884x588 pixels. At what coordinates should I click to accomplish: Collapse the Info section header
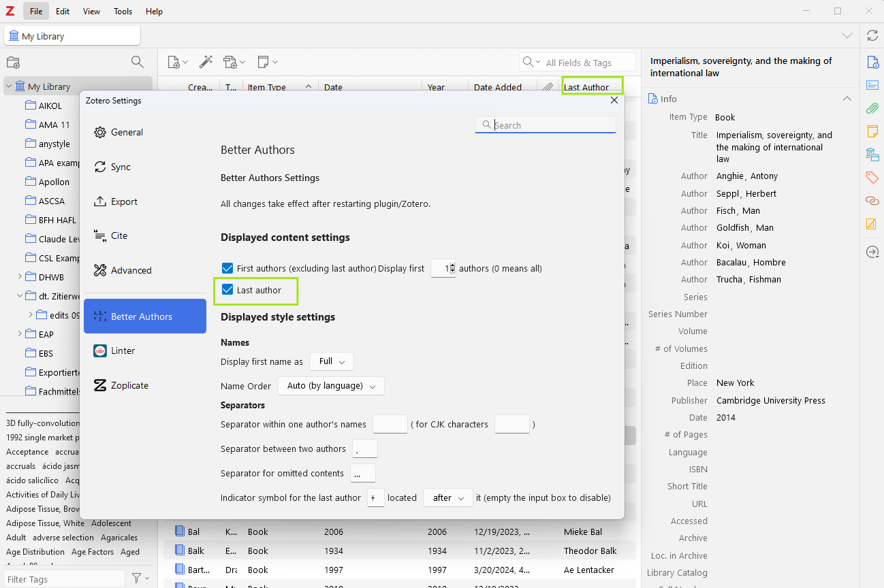[x=847, y=98]
